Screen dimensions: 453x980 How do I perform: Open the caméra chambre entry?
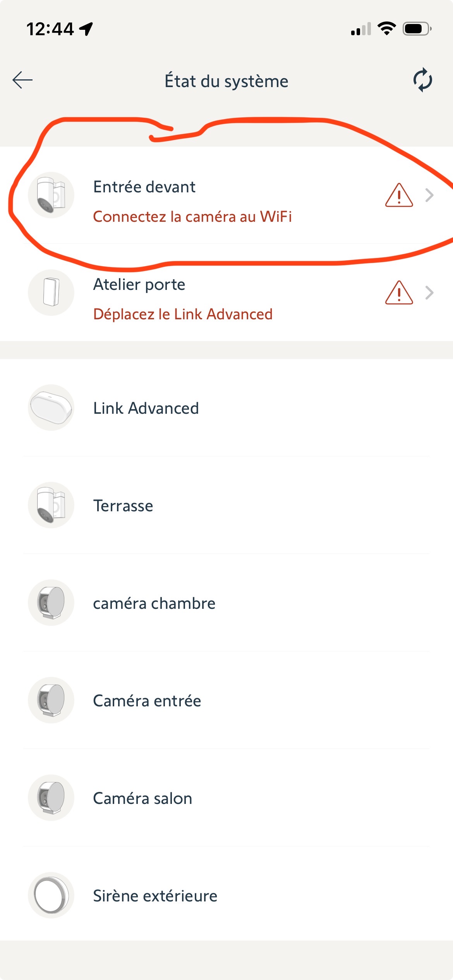click(154, 603)
